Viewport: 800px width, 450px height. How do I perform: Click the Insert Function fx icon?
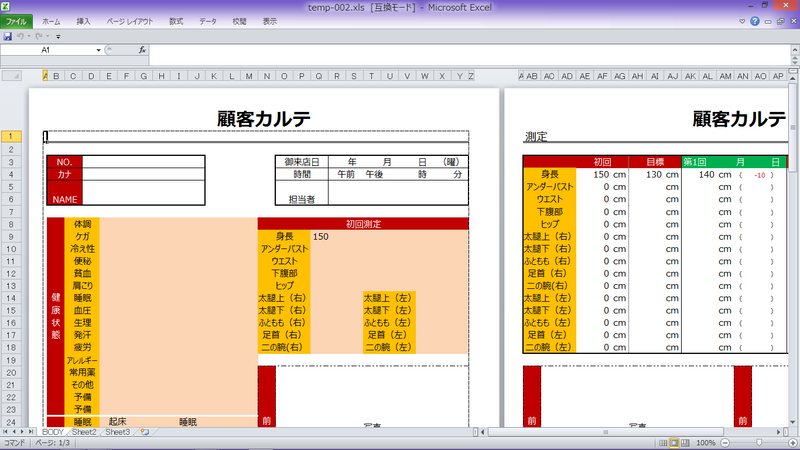[x=142, y=49]
